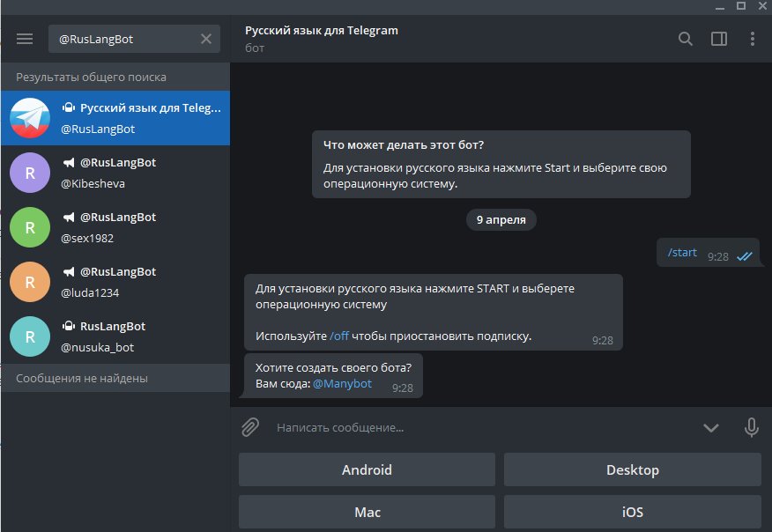Click the @luda1234 channel avatar

pyautogui.click(x=30, y=282)
